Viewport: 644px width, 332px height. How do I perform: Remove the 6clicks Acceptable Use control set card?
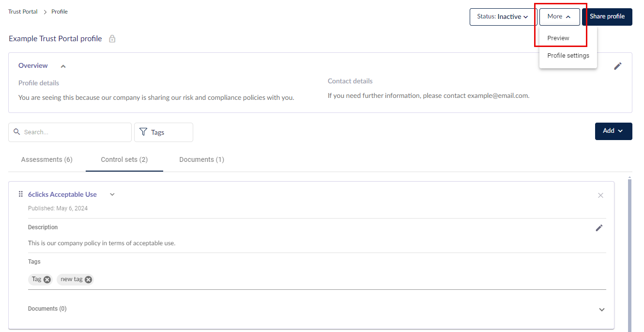(600, 195)
